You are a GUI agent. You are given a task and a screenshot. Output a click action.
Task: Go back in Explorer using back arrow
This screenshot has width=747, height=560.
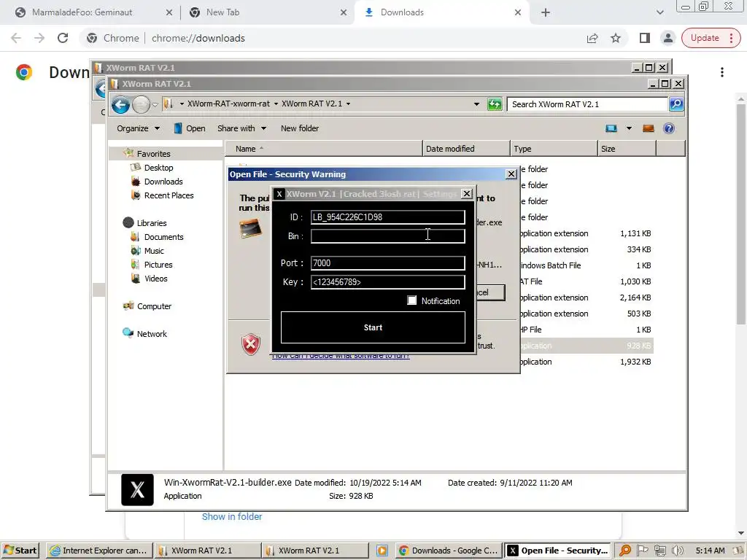pyautogui.click(x=120, y=104)
